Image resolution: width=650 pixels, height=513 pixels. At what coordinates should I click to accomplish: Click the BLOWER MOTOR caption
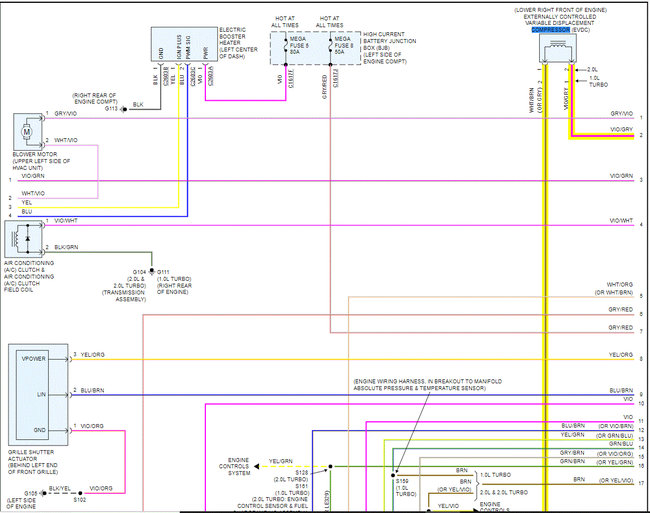tap(41, 161)
